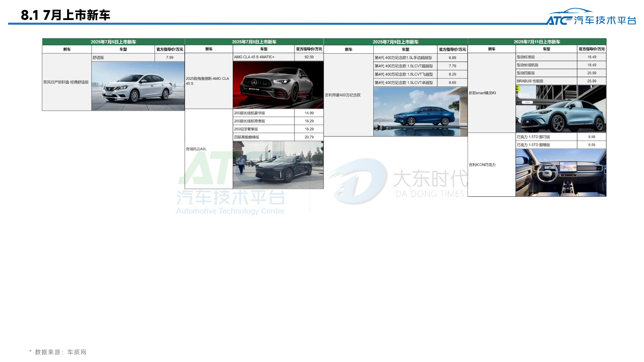The image size is (644, 362).
Task: Select the 1.5L手动超越型 model cell
Action: tap(406, 58)
